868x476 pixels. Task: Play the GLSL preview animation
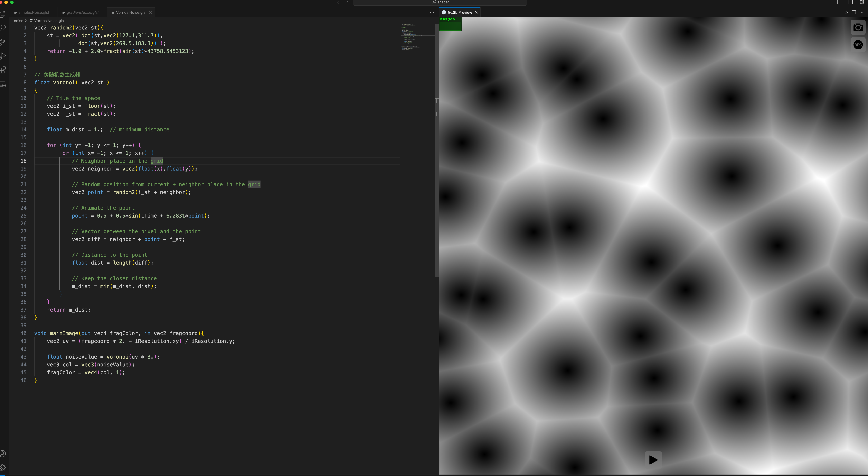[x=653, y=459]
